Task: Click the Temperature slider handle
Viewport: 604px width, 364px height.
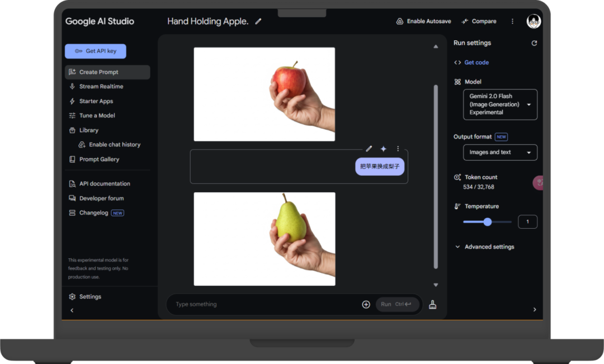Action: (x=488, y=222)
